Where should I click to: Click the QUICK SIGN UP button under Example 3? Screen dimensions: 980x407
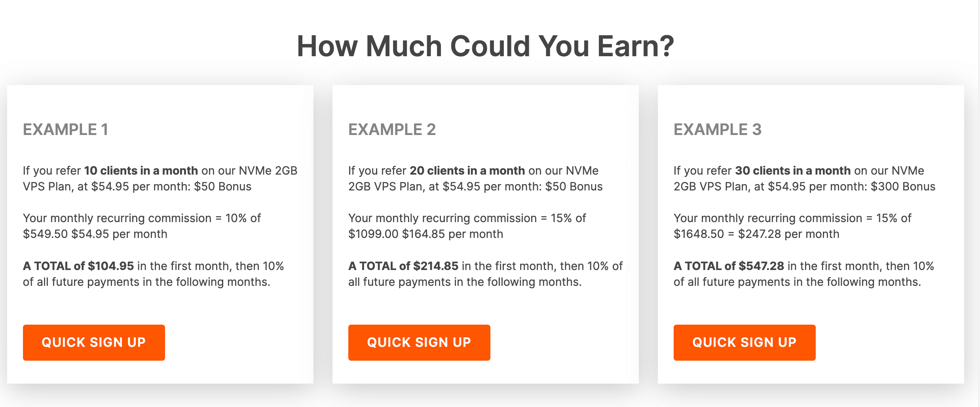pos(744,342)
